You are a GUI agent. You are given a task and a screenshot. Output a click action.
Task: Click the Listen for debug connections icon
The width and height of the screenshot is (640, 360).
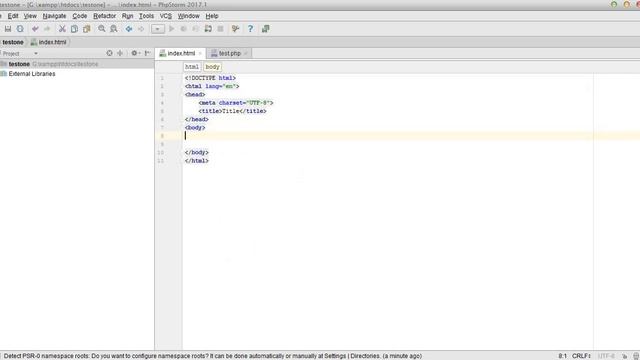tap(208, 29)
